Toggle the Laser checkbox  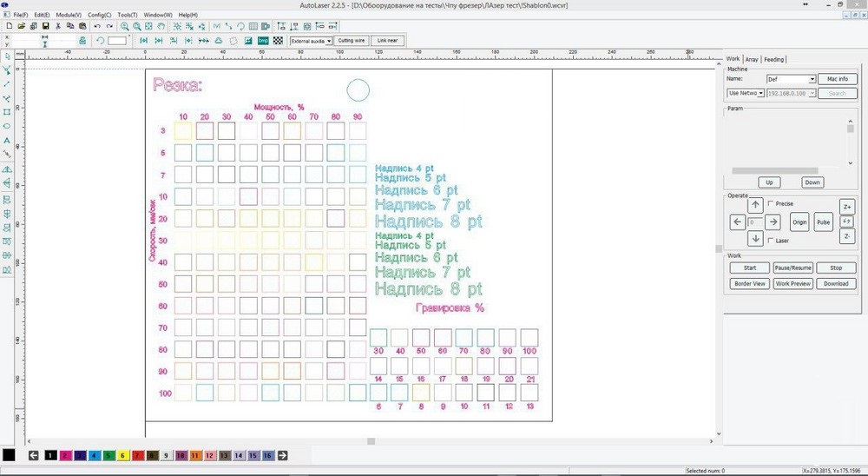coord(771,241)
